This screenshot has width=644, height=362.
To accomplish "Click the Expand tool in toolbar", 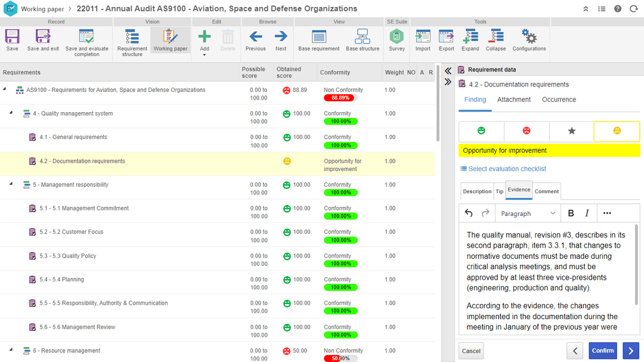I will [x=470, y=36].
